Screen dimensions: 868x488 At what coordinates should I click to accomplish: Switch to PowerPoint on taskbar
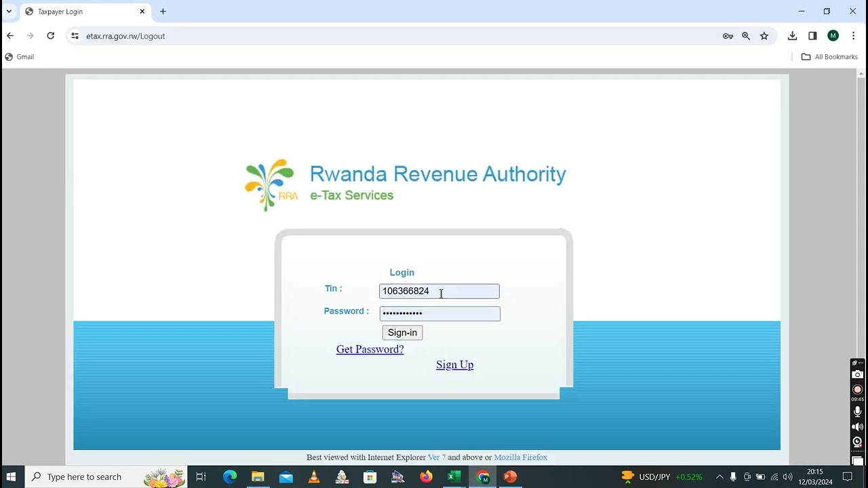pos(510,476)
